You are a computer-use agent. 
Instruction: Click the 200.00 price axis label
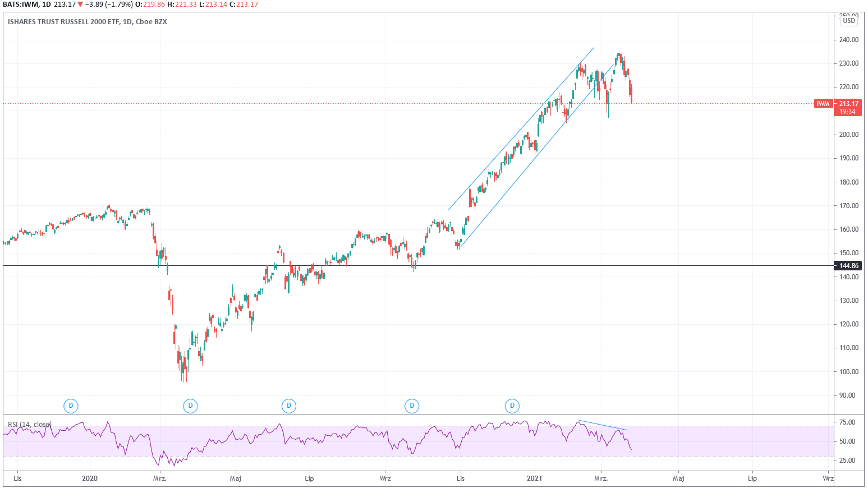pyautogui.click(x=849, y=135)
